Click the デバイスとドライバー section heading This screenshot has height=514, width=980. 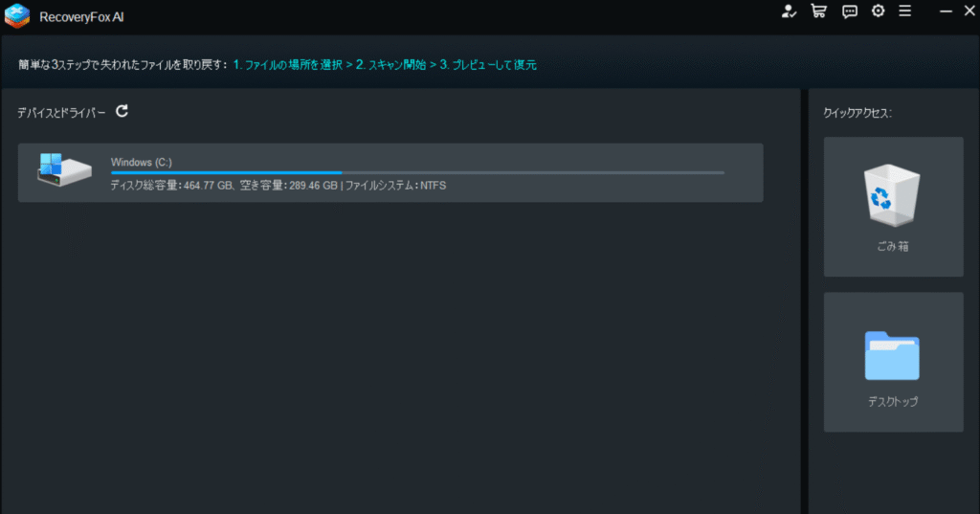tap(61, 113)
